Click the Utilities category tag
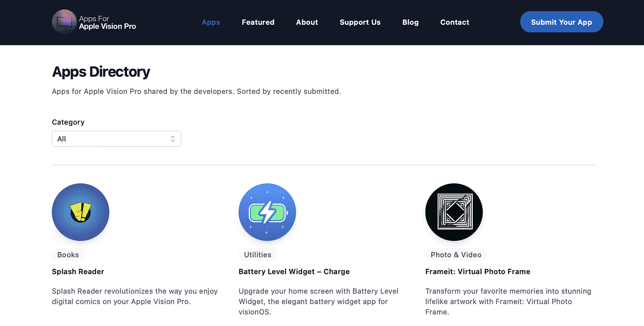Image resolution: width=644 pixels, height=326 pixels. tap(257, 255)
